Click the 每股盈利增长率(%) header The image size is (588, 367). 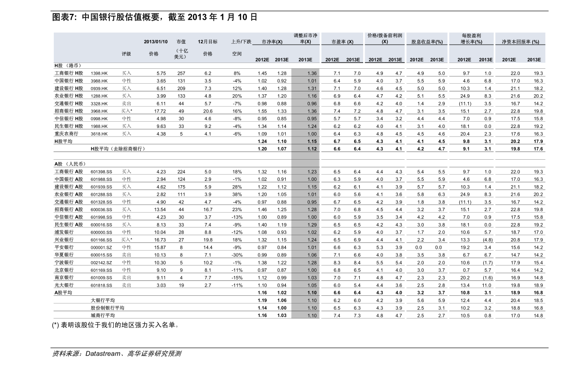471,38
